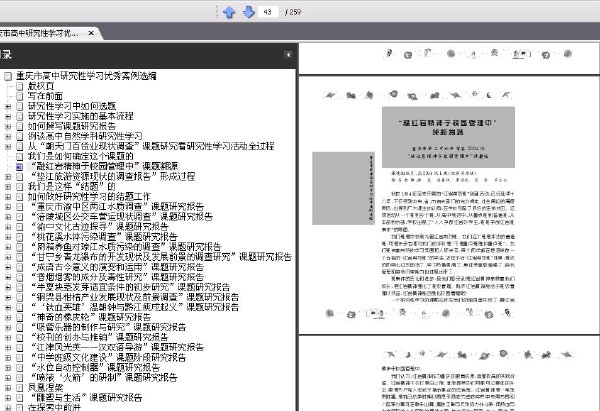Expand the 研究性学习中如何选题 node

pyautogui.click(x=8, y=106)
